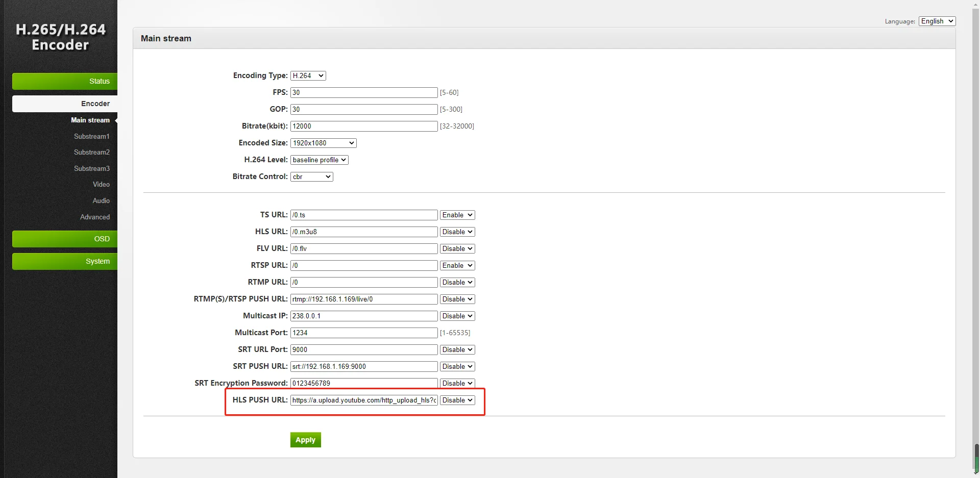Open the Language dropdown

click(x=937, y=21)
